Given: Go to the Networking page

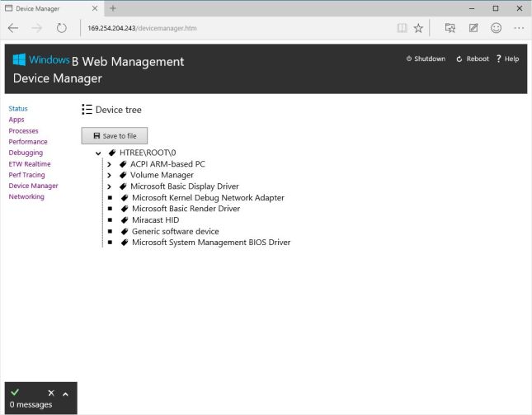Looking at the screenshot, I should click(x=26, y=197).
